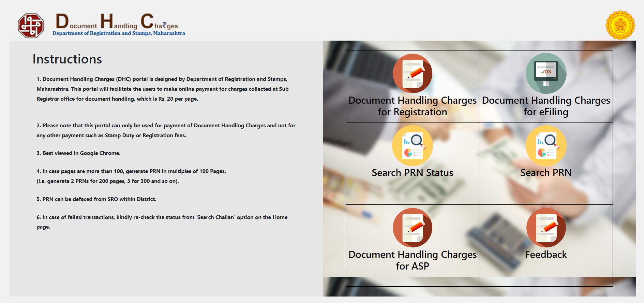Click the Instructions heading
The width and height of the screenshot is (644, 303).
pyautogui.click(x=67, y=59)
